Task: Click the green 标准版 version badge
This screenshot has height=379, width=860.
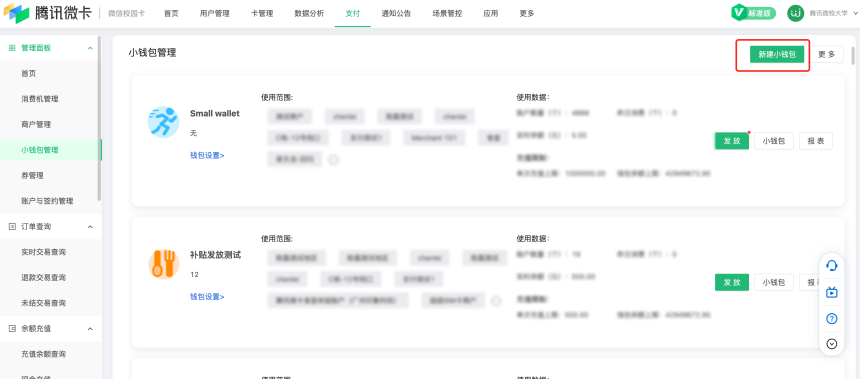Action: tap(753, 13)
